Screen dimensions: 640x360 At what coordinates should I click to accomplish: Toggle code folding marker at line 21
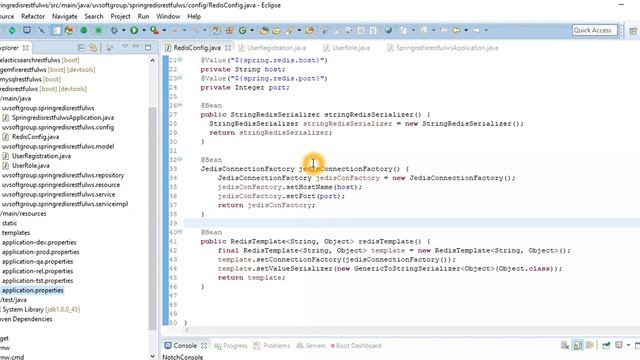(180, 60)
